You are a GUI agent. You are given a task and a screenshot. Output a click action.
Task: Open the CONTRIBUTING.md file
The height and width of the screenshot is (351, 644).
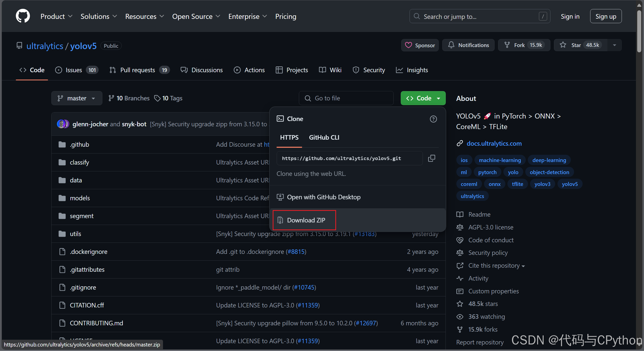(96, 323)
